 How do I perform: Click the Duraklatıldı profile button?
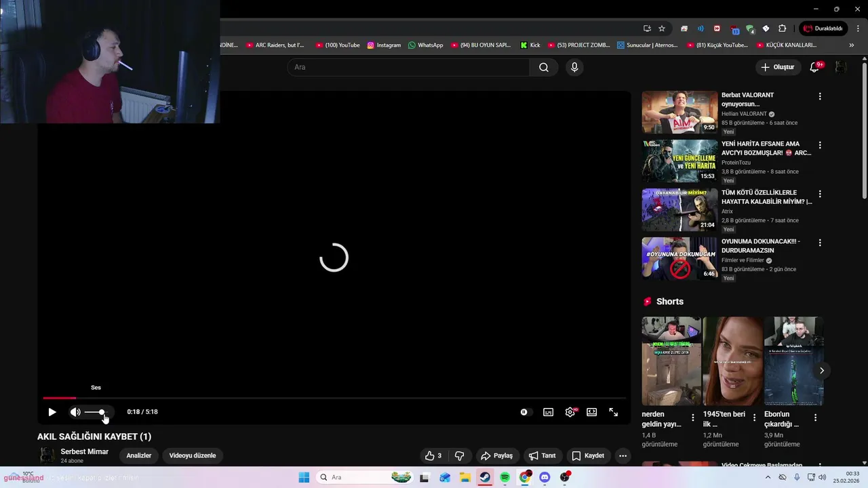(824, 28)
